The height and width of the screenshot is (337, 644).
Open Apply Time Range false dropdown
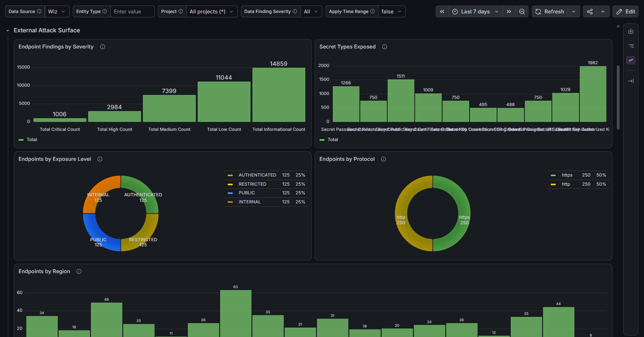click(x=392, y=11)
